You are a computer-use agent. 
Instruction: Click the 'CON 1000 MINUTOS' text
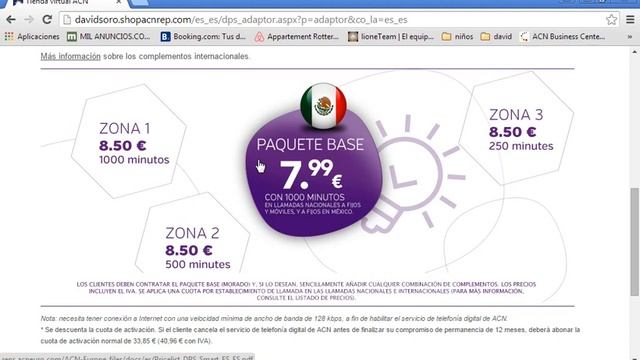304,197
